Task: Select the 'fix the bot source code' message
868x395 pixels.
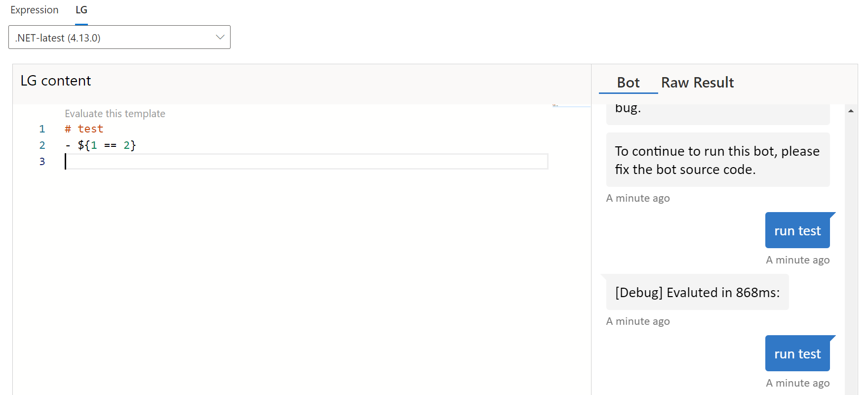Action: tap(717, 160)
